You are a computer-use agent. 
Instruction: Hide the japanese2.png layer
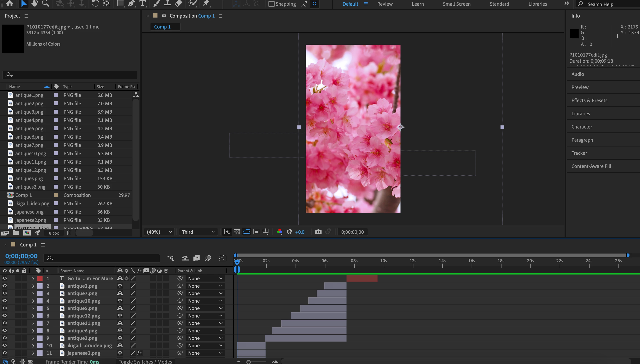click(5, 353)
